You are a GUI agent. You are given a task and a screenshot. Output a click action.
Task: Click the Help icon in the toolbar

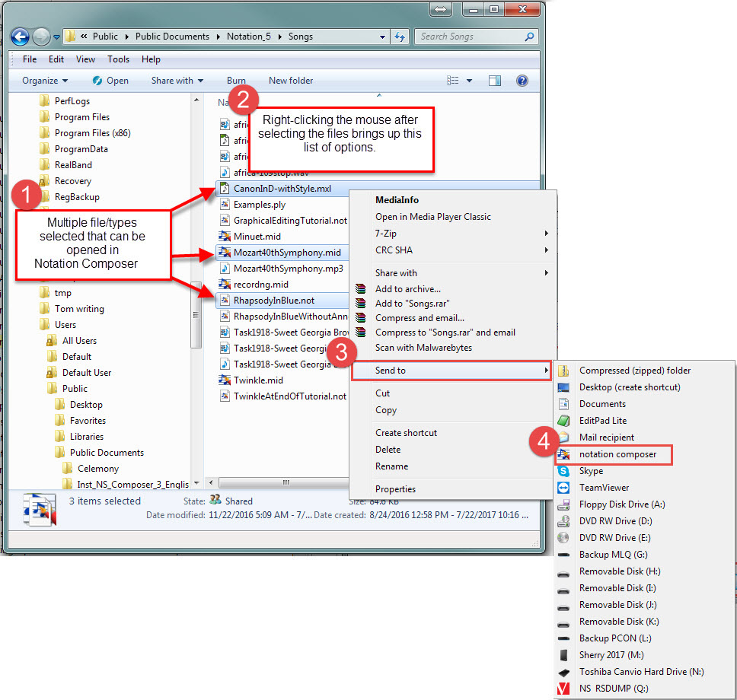pyautogui.click(x=522, y=81)
